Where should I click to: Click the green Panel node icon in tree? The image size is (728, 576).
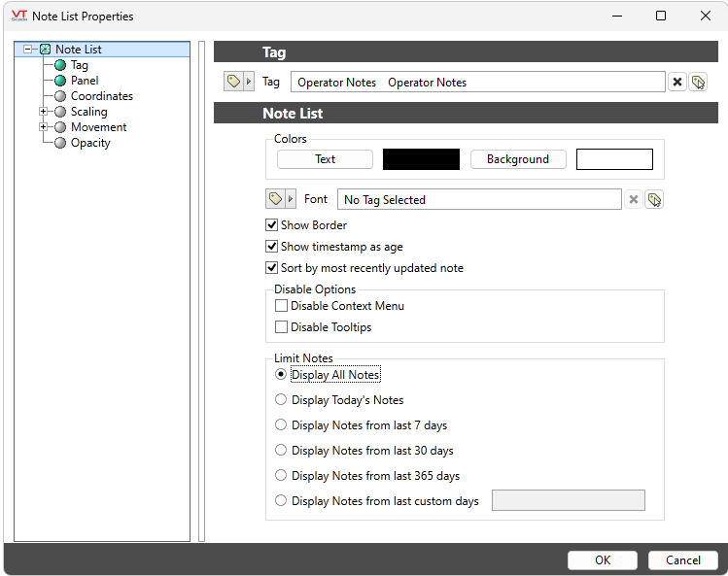[60, 81]
